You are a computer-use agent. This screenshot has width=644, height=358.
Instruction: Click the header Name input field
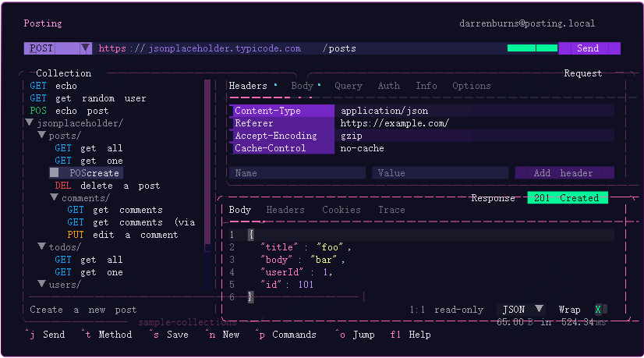pyautogui.click(x=300, y=173)
